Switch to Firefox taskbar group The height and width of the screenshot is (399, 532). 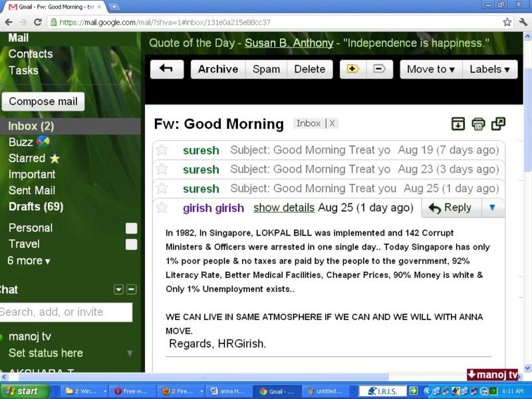(182, 391)
